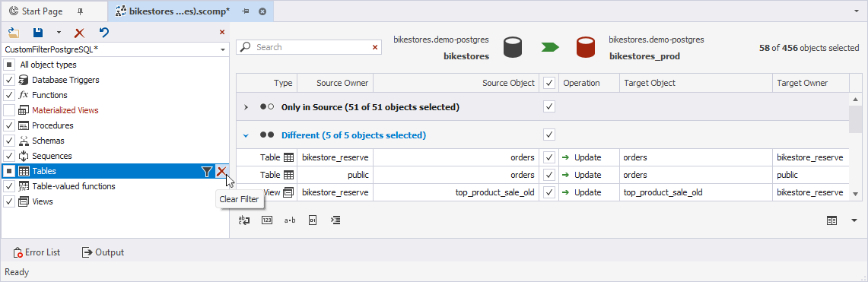Sort by the Target Owner column header
868x282 pixels.
pos(810,83)
